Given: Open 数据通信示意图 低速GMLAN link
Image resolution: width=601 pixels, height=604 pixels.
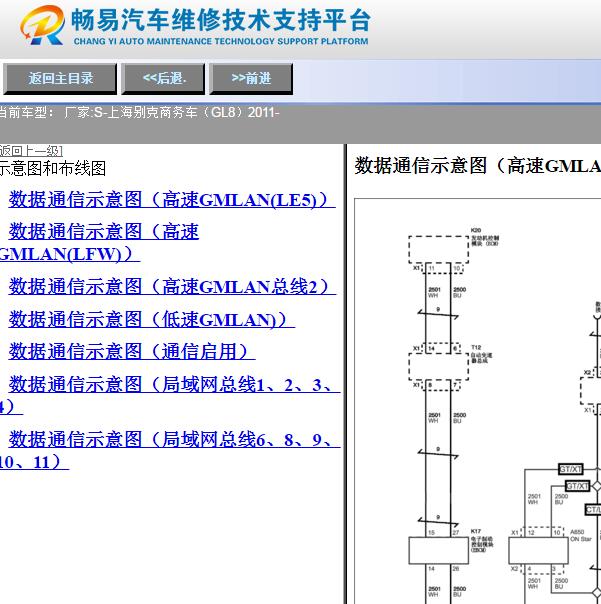Looking at the screenshot, I should [x=151, y=319].
